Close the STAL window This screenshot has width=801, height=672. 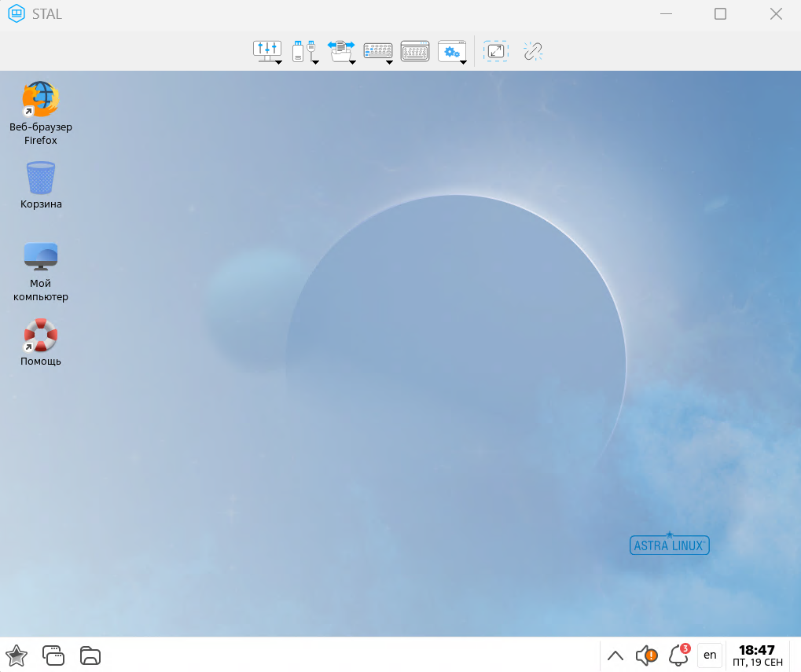pos(776,14)
